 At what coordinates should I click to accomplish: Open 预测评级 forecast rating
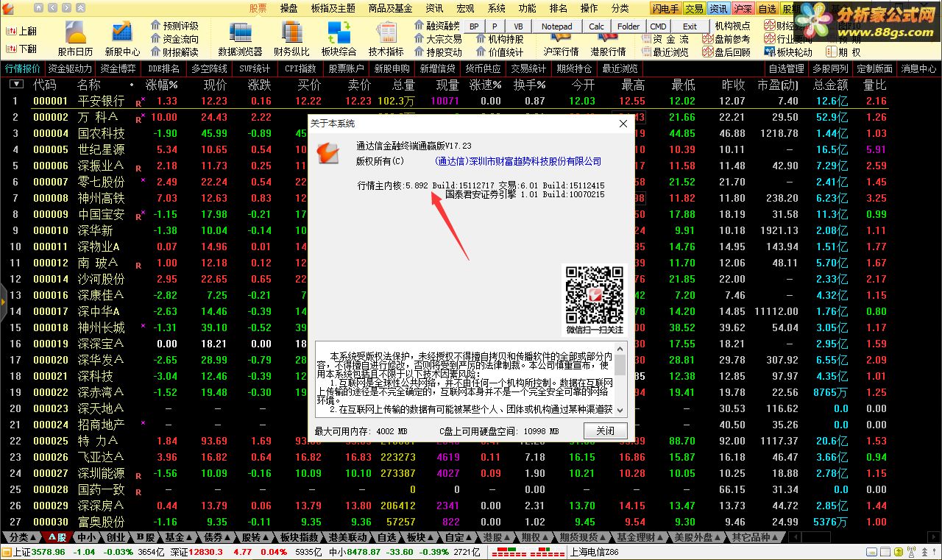point(174,26)
